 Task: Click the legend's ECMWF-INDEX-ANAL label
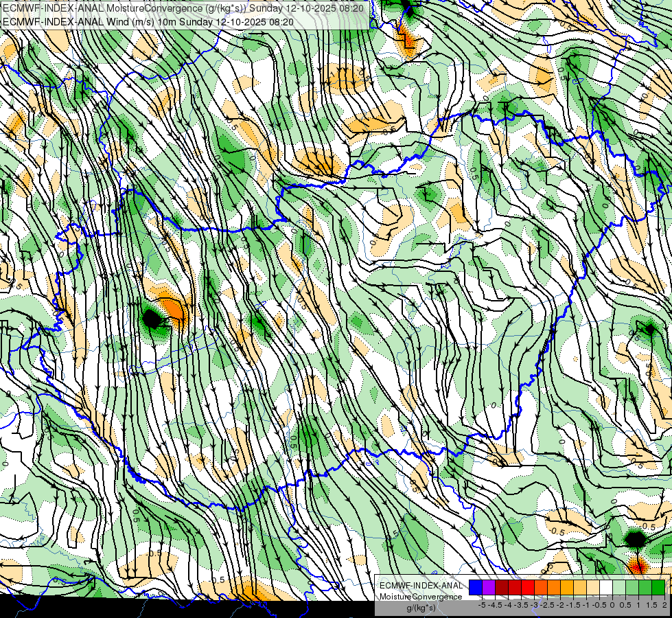pyautogui.click(x=421, y=586)
